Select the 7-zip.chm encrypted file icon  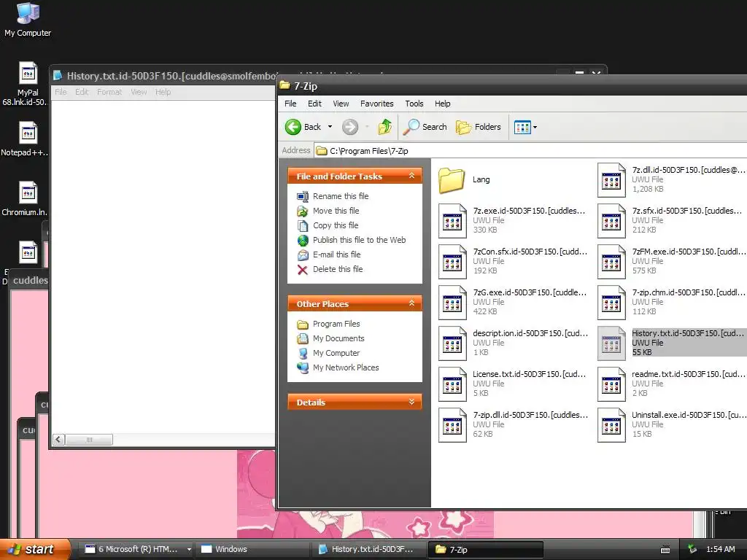[611, 303]
